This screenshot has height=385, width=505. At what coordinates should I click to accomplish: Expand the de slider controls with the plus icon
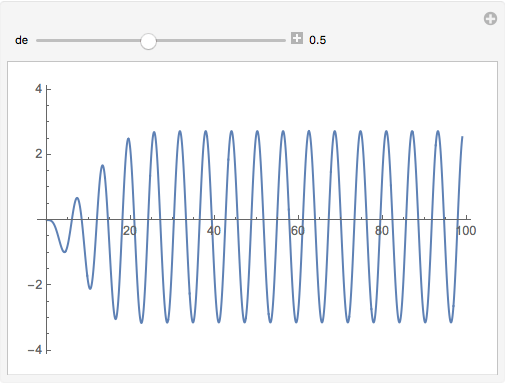(x=297, y=38)
